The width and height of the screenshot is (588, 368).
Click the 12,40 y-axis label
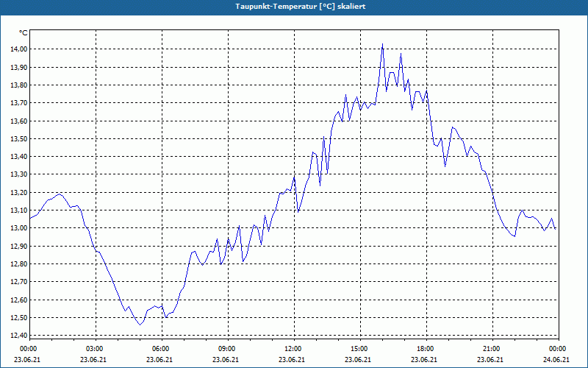pos(18,336)
